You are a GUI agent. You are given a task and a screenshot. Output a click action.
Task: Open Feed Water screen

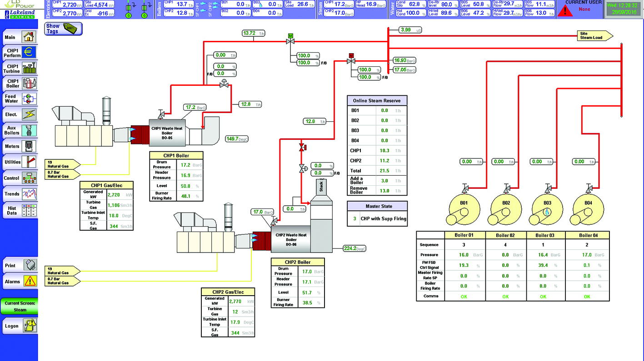tap(20, 99)
